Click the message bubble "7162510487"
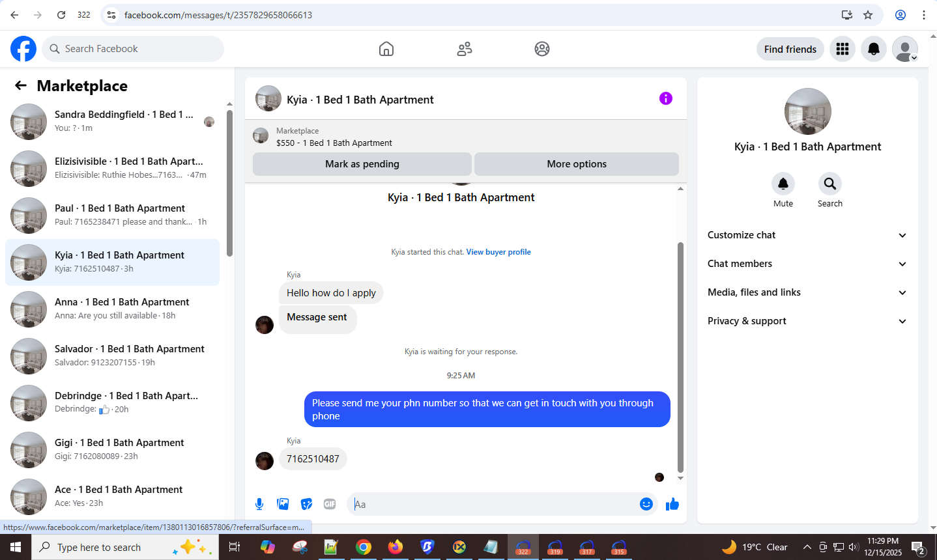Viewport: 937px width, 560px height. click(313, 459)
